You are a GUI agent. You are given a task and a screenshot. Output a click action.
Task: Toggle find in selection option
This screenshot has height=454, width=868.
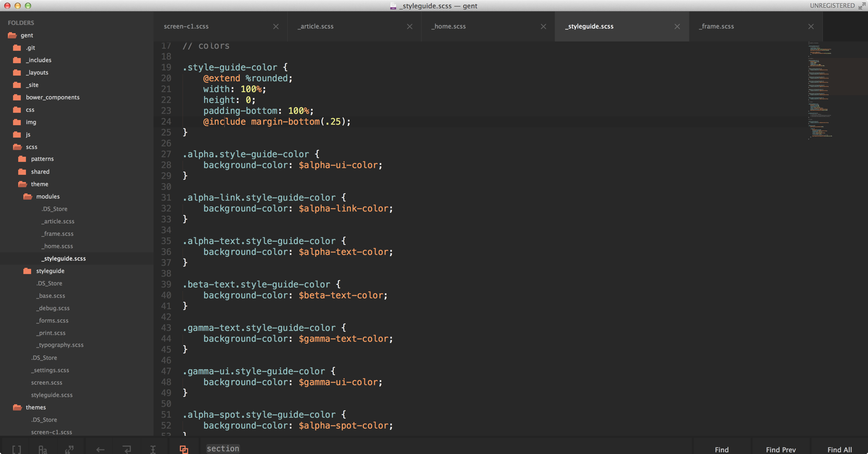pyautogui.click(x=153, y=449)
